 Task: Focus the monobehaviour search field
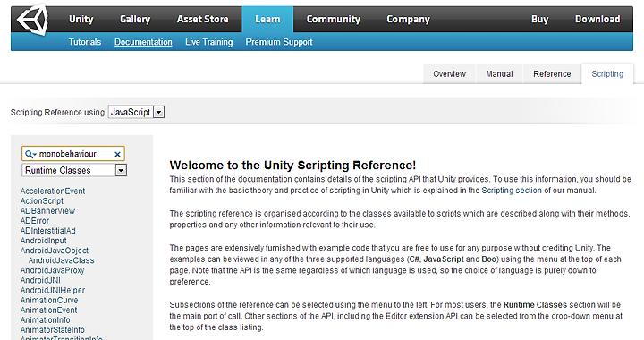73,154
